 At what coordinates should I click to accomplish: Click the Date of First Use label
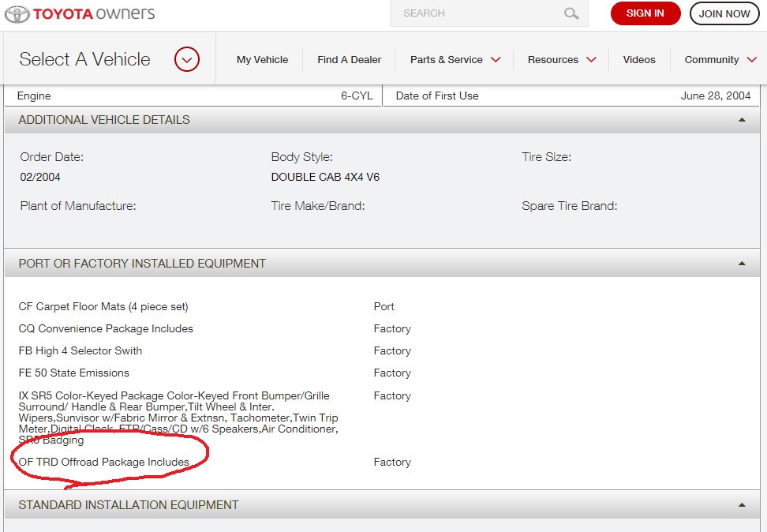coord(437,96)
